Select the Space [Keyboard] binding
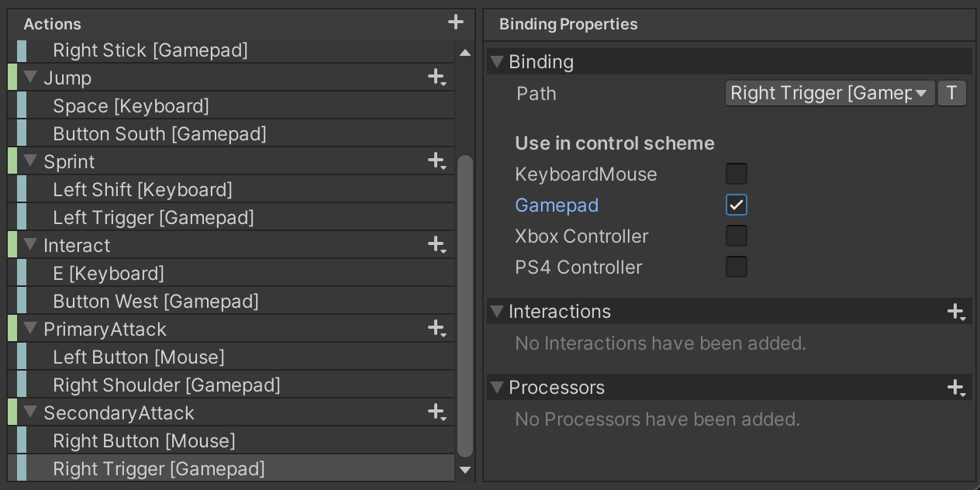Image resolution: width=980 pixels, height=490 pixels. [x=130, y=106]
